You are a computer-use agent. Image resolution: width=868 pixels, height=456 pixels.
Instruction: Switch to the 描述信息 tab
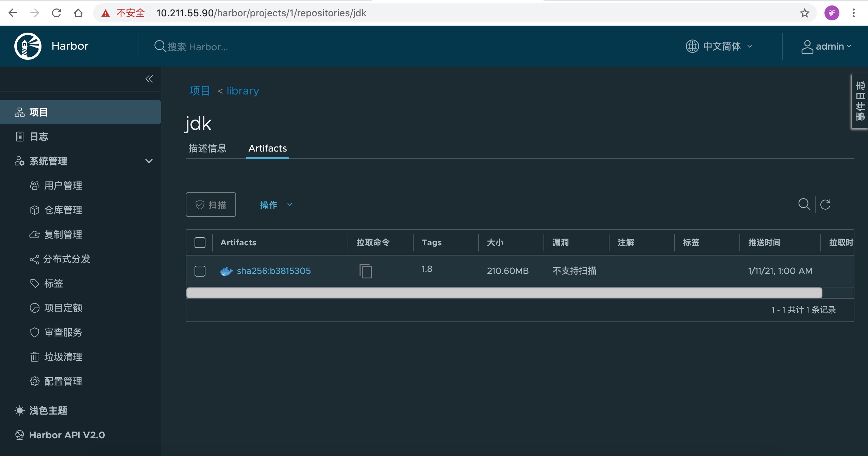coord(207,148)
